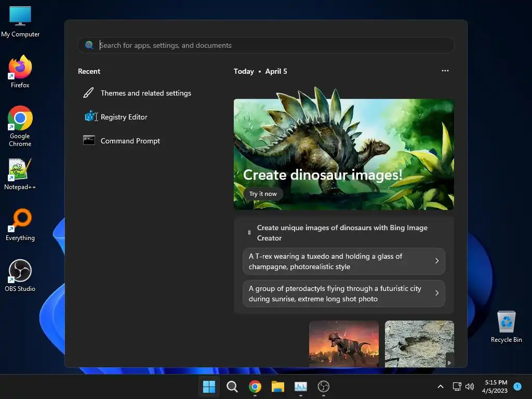Open the performance monitor app in taskbar
This screenshot has height=399, width=532.
(x=301, y=387)
